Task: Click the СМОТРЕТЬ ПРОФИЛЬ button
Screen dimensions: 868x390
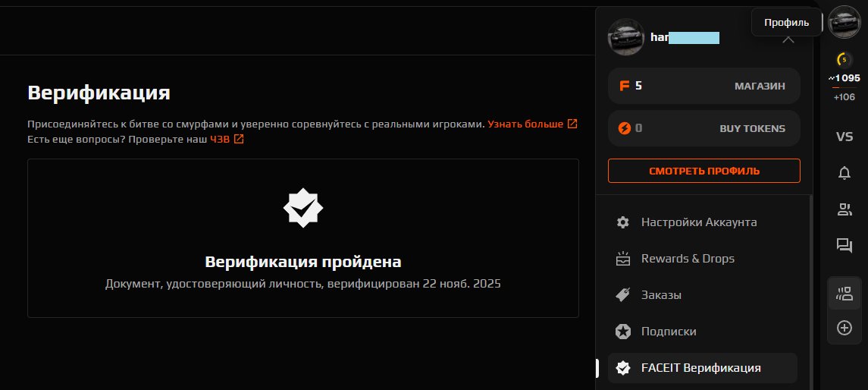Action: click(x=704, y=171)
